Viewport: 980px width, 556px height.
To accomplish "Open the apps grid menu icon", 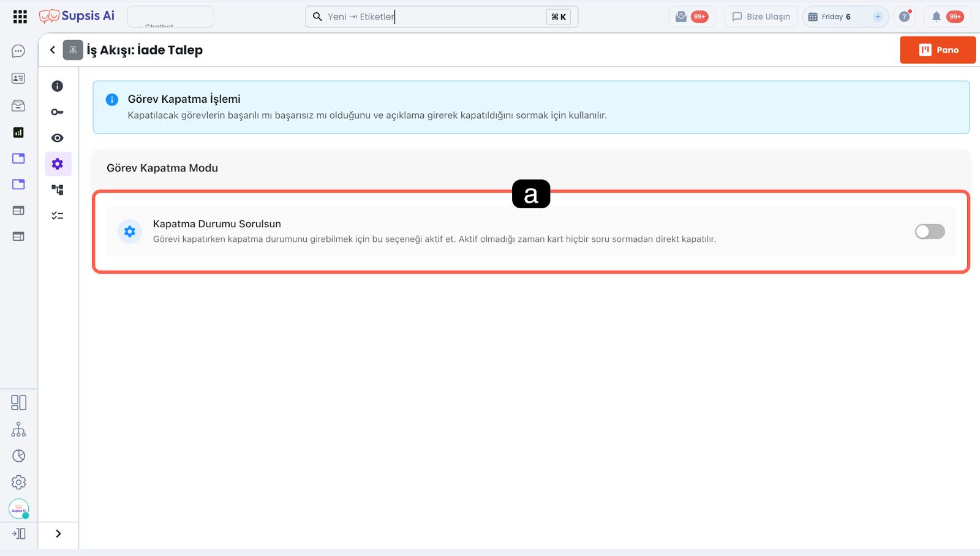I will (x=20, y=17).
